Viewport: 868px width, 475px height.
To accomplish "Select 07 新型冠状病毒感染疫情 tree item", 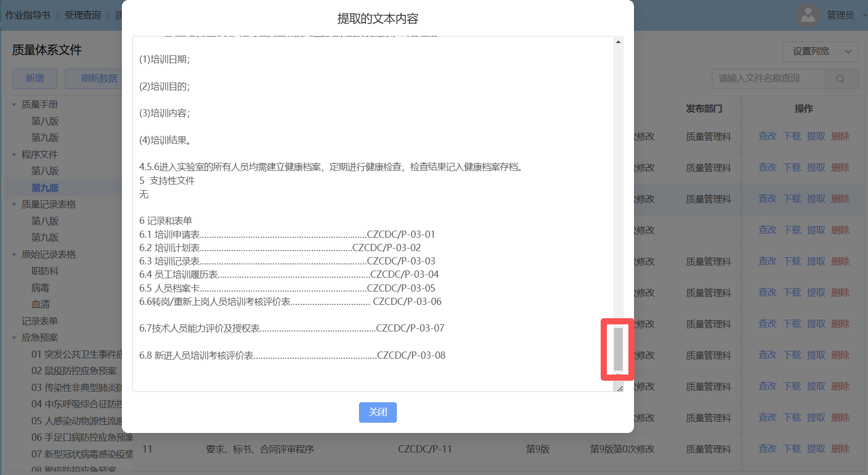I will pyautogui.click(x=82, y=454).
